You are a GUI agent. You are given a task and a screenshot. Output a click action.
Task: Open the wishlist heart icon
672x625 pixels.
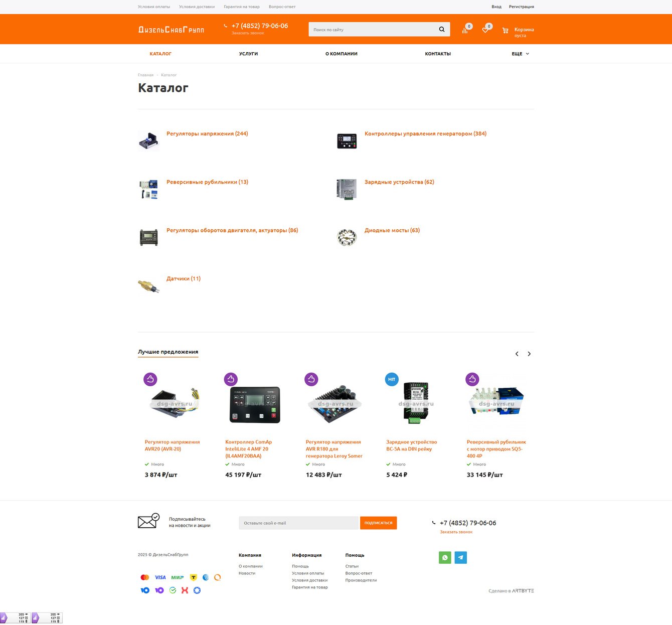(485, 30)
